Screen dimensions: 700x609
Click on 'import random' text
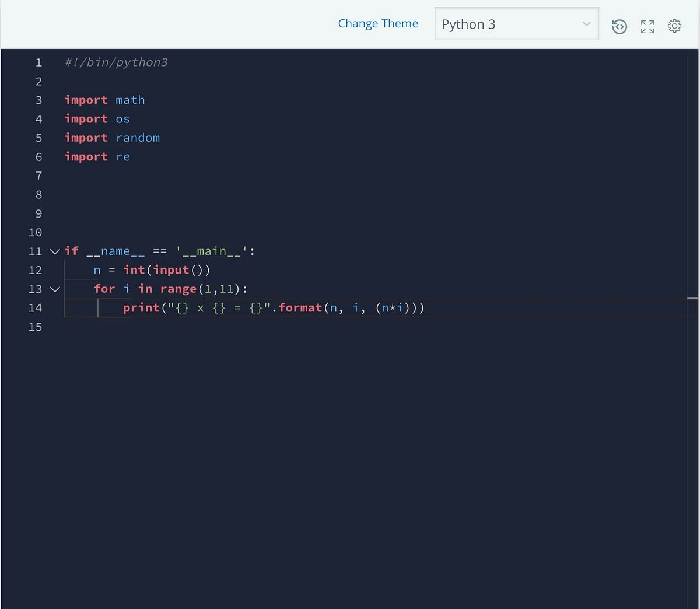pos(112,138)
